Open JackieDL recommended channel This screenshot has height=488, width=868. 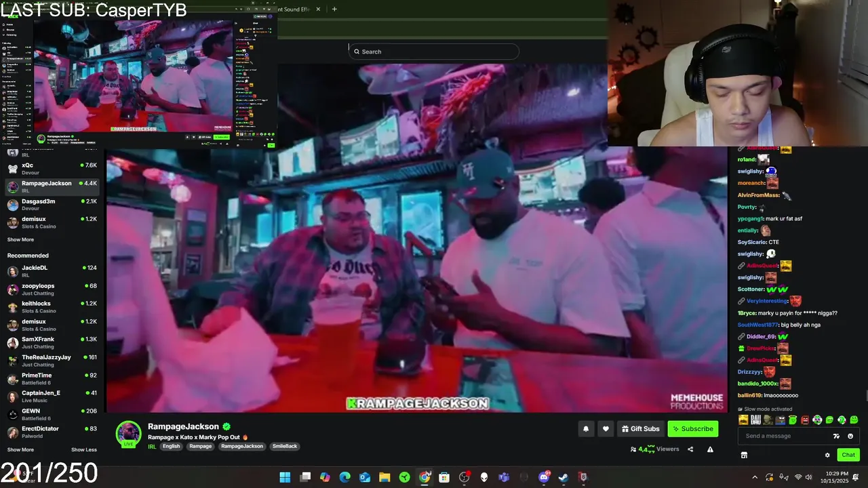point(52,271)
